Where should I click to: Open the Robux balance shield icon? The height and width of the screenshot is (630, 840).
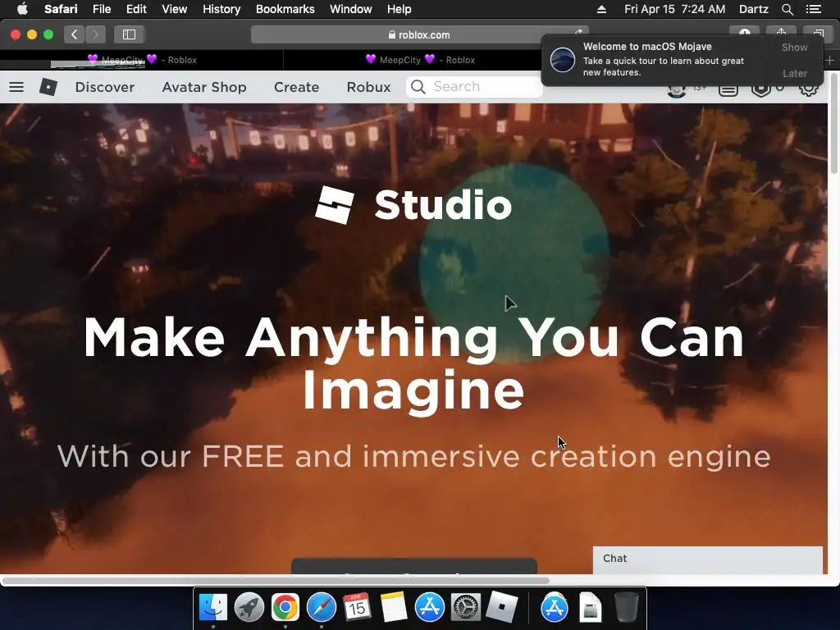click(x=760, y=90)
